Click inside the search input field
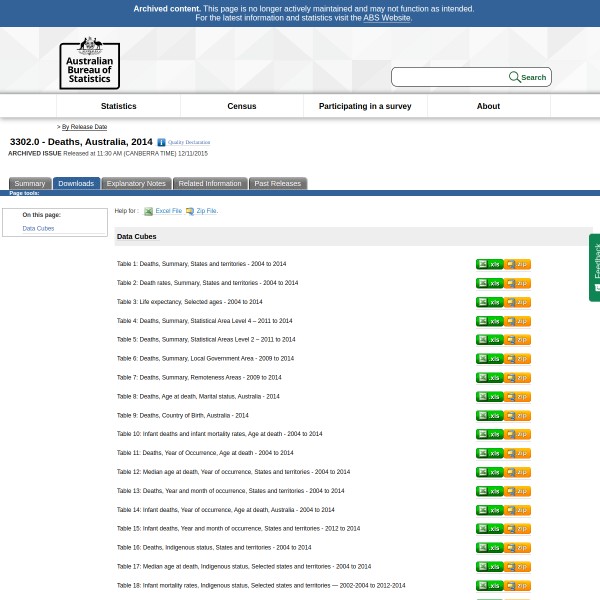 pyautogui.click(x=450, y=77)
